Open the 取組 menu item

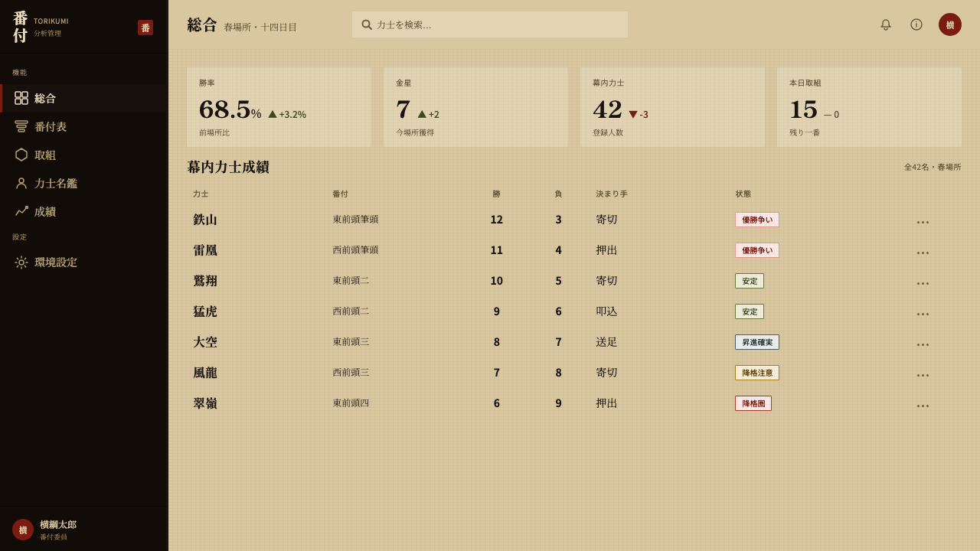point(84,155)
